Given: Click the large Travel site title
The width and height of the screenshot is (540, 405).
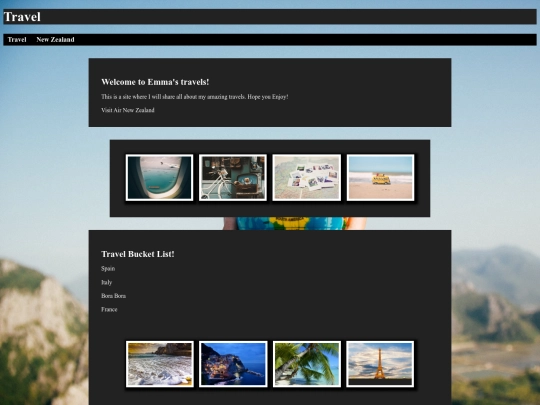Looking at the screenshot, I should click(x=22, y=17).
